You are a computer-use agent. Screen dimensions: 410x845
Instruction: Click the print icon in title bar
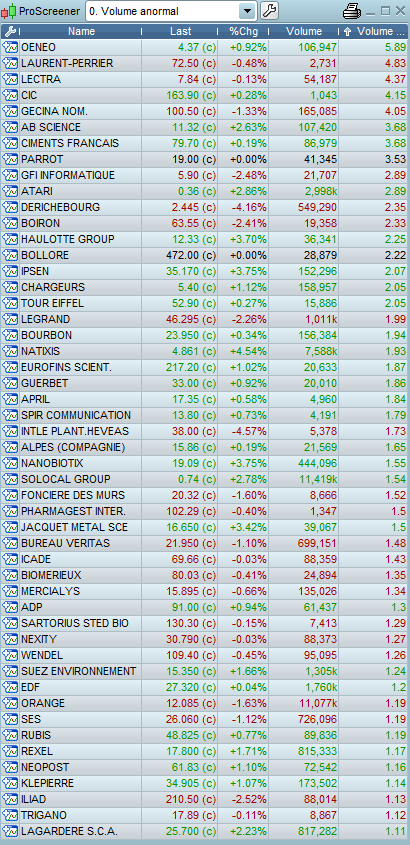[x=352, y=10]
